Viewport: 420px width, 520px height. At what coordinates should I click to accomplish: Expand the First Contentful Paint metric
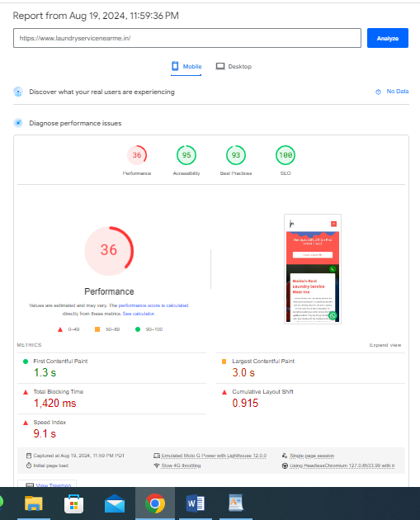[111, 368]
